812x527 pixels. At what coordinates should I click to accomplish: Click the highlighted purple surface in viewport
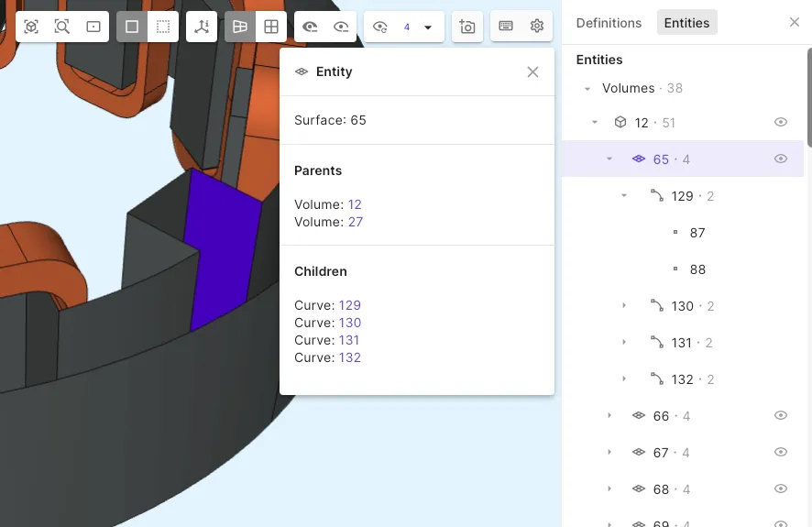tap(223, 248)
